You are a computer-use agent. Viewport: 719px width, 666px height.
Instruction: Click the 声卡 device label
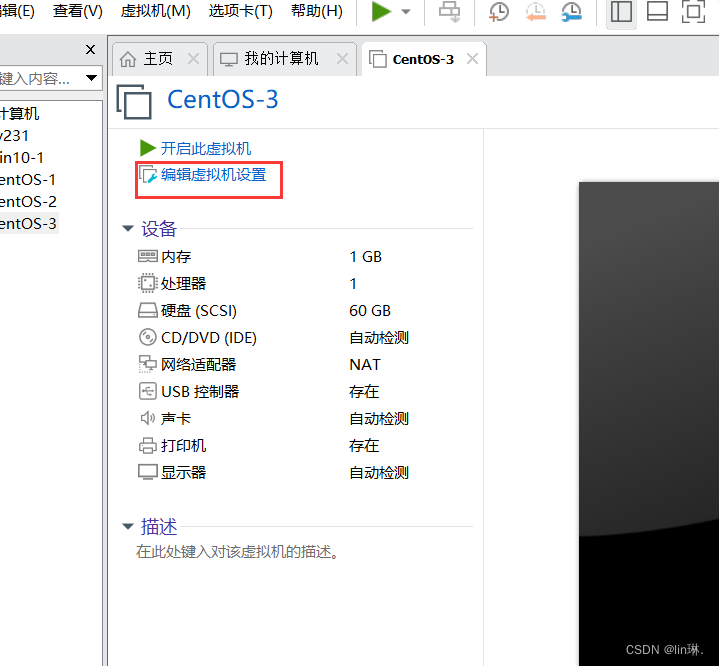(x=176, y=418)
